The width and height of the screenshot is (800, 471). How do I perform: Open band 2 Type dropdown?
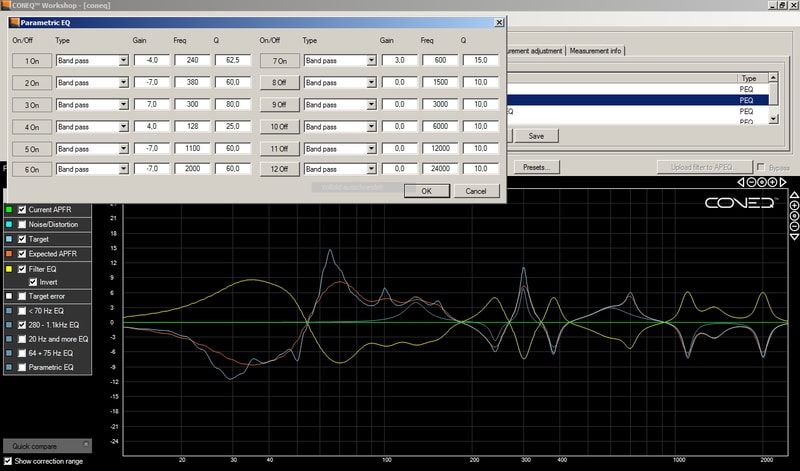click(123, 83)
